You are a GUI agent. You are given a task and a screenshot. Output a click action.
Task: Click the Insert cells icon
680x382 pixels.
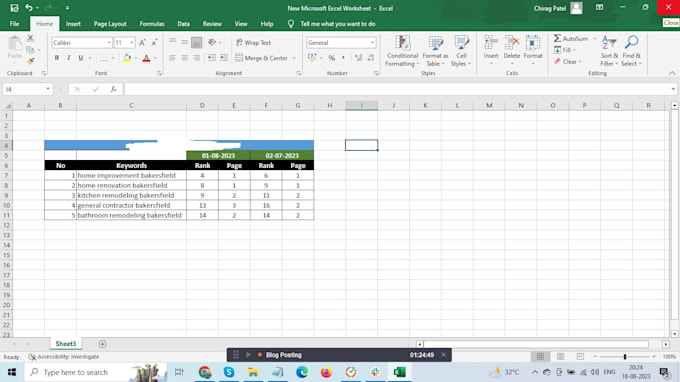coord(491,43)
